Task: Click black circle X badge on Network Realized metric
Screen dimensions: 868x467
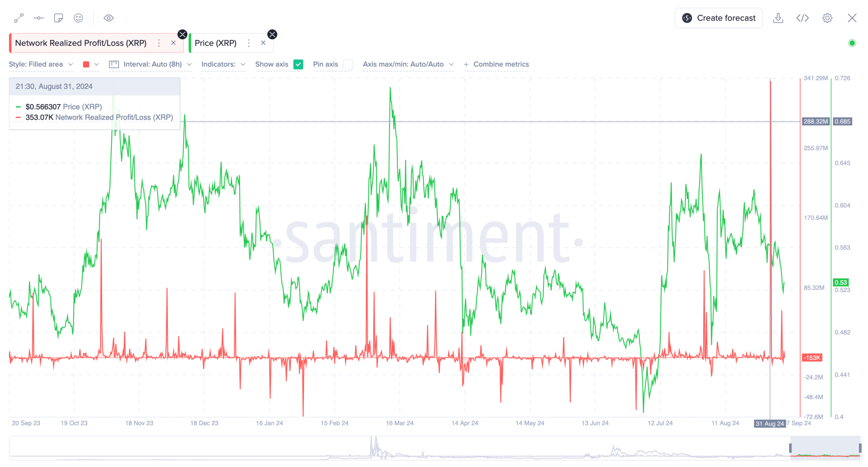Action: pos(182,34)
